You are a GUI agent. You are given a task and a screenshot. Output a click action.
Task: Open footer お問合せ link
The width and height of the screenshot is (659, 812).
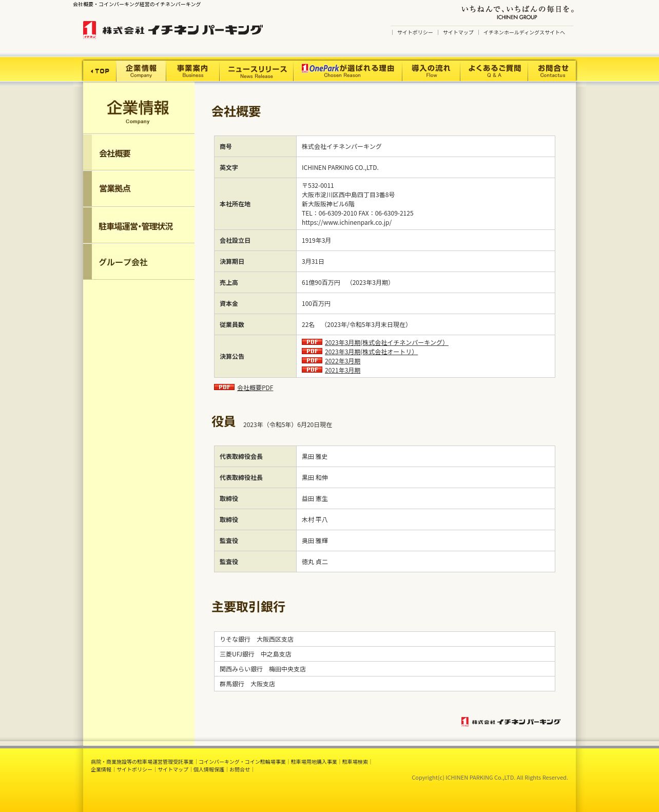(x=240, y=769)
